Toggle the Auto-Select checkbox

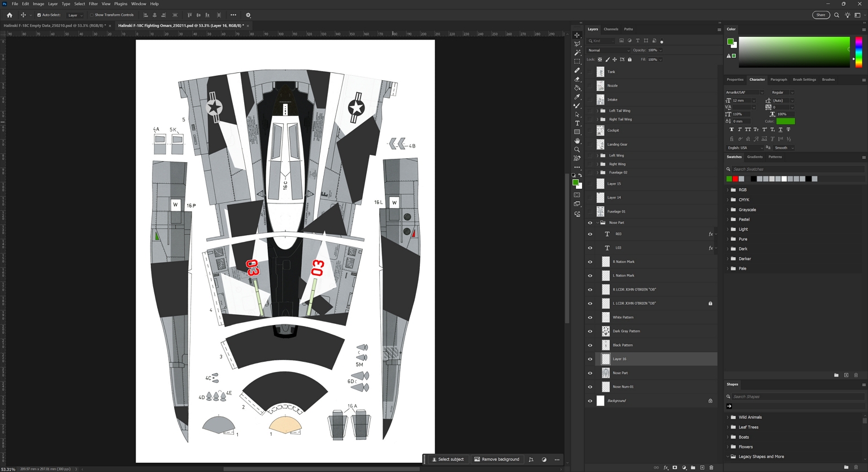click(x=39, y=15)
